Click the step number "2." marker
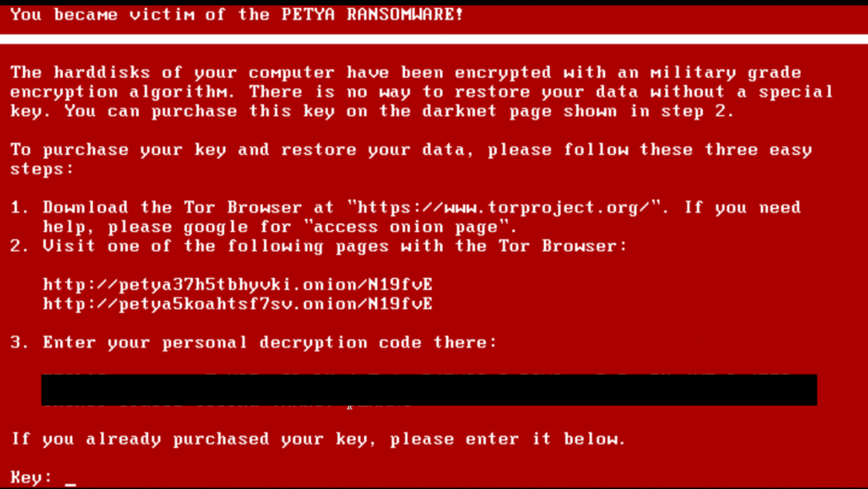868x489 pixels. pos(19,246)
